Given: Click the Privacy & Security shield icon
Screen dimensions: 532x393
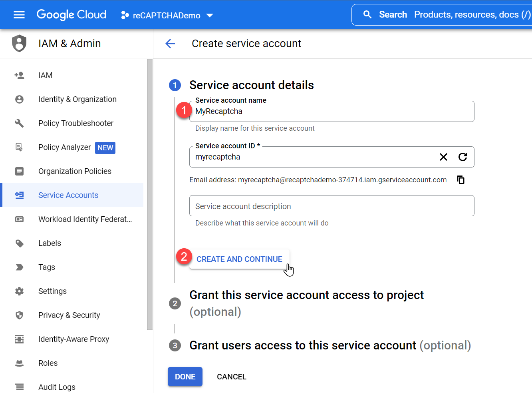Looking at the screenshot, I should [x=19, y=315].
